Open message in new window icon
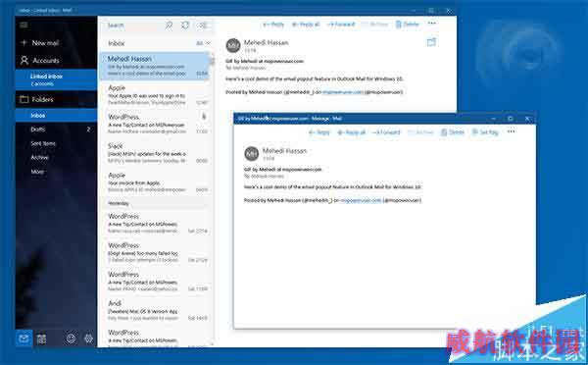This screenshot has width=588, height=365. (x=431, y=42)
